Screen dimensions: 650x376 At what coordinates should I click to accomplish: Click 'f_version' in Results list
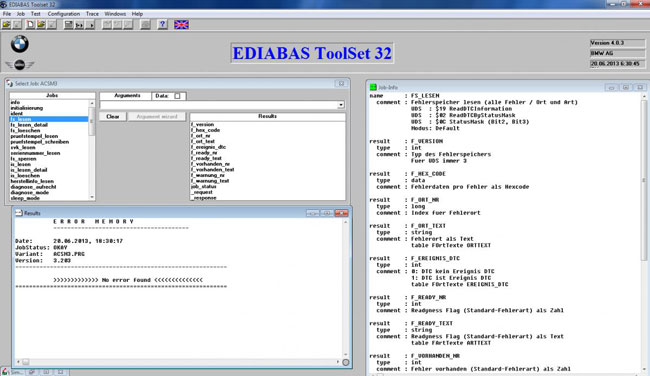click(202, 124)
